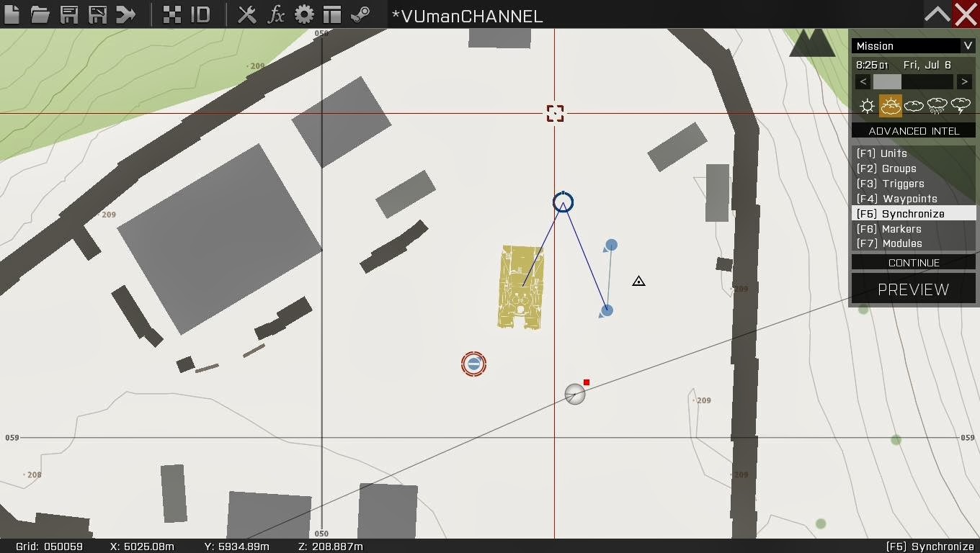Click the time-of-day slider handle
The height and width of the screenshot is (553, 980).
(887, 81)
